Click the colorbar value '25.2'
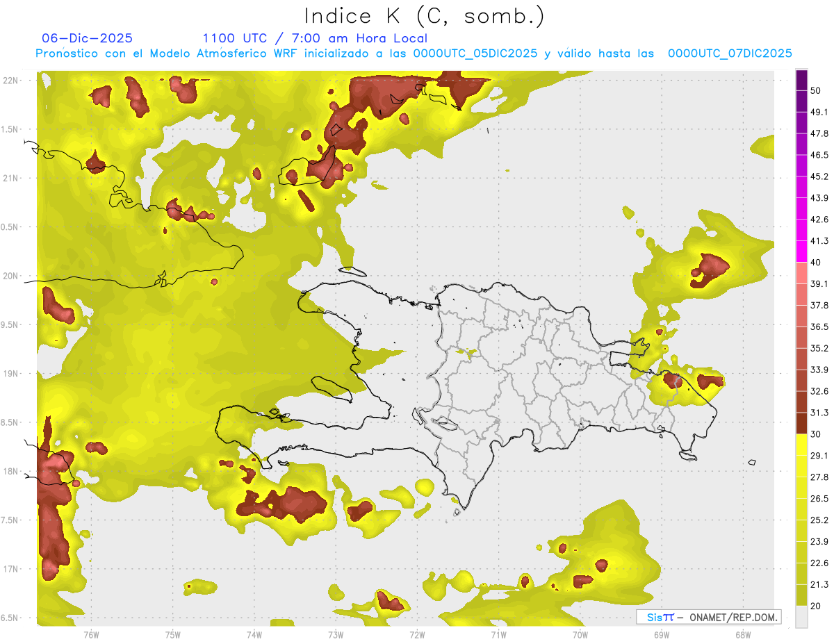Image resolution: width=834 pixels, height=644 pixels. [819, 520]
